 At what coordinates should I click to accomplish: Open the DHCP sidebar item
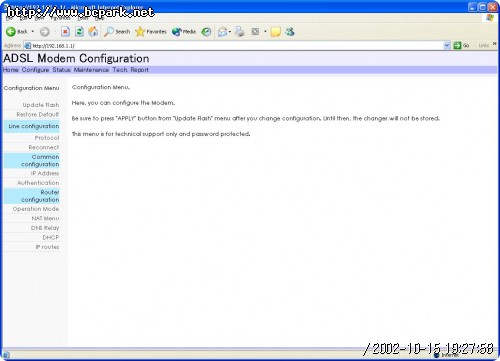51,237
